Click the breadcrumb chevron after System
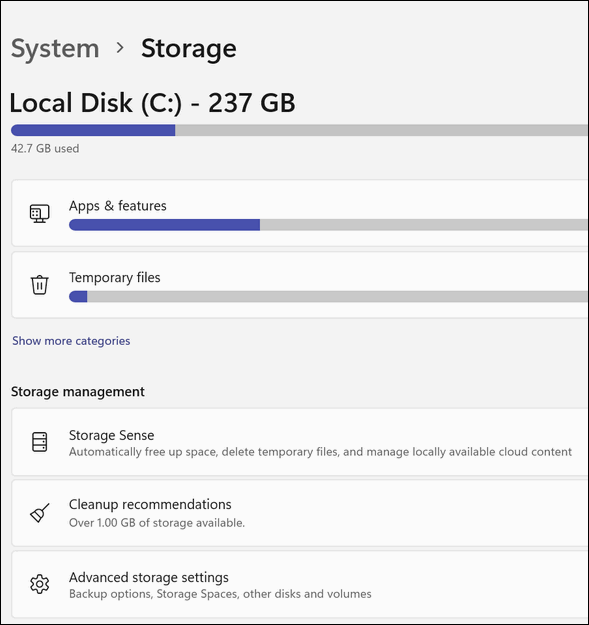589x625 pixels. tap(120, 48)
